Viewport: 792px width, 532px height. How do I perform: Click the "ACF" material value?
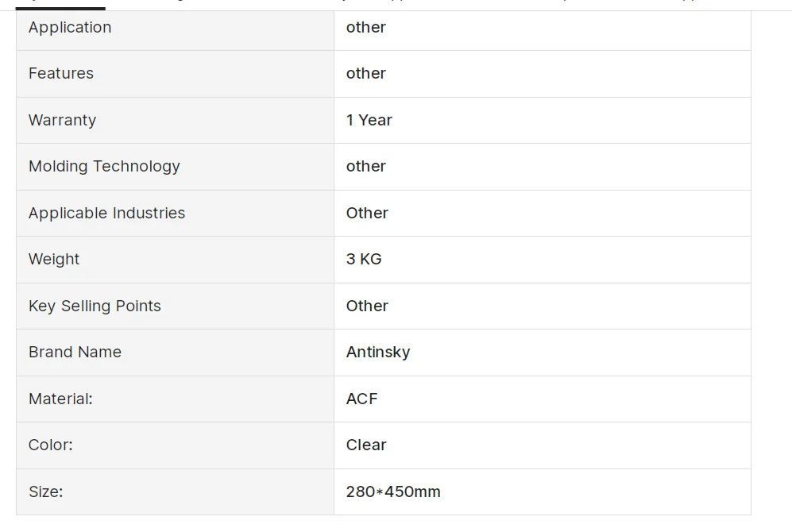tap(361, 399)
